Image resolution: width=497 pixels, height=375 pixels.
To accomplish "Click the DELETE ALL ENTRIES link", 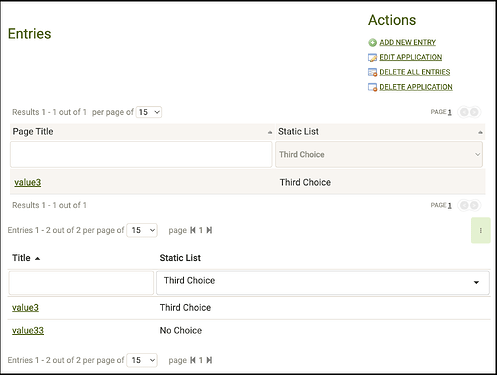I will pyautogui.click(x=415, y=72).
